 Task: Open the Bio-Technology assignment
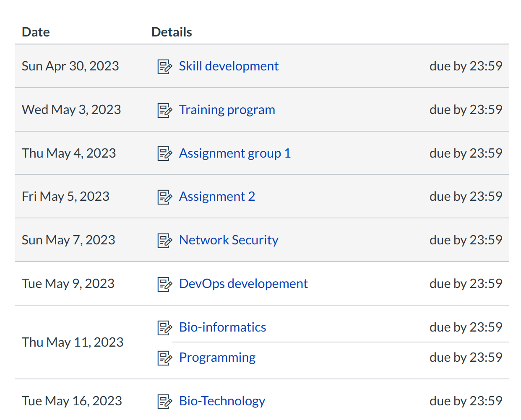[x=222, y=401]
